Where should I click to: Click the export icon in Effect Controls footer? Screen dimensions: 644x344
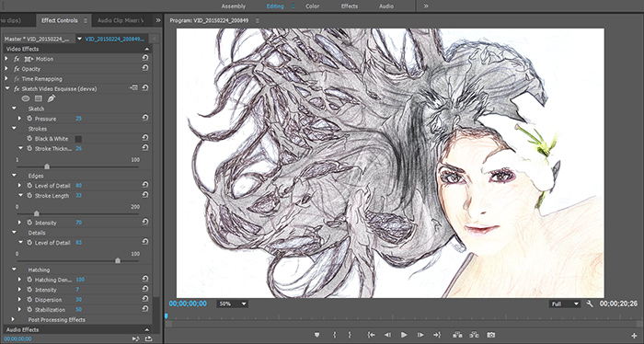tap(148, 338)
